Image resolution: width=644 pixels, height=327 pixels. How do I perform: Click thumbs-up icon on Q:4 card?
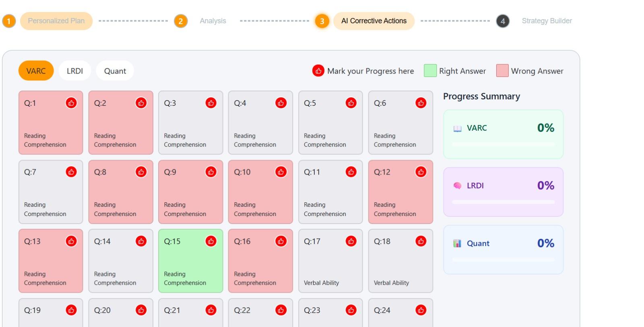click(281, 103)
